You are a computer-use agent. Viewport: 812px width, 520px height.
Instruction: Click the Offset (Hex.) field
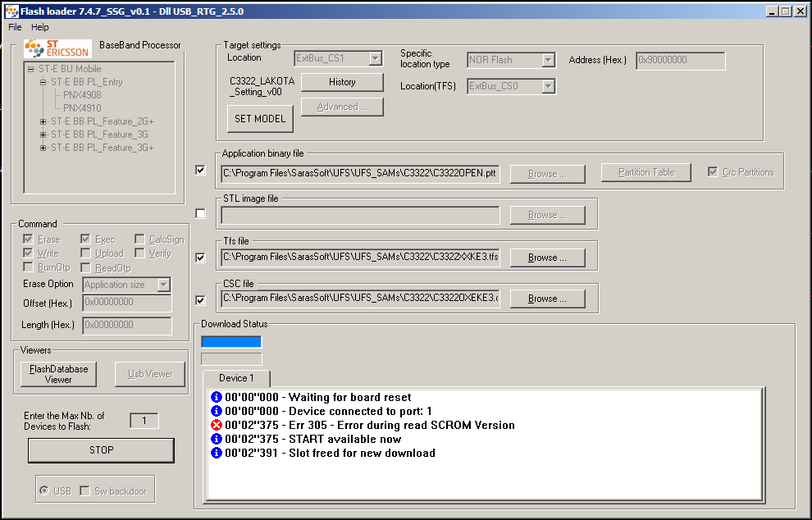tap(127, 303)
